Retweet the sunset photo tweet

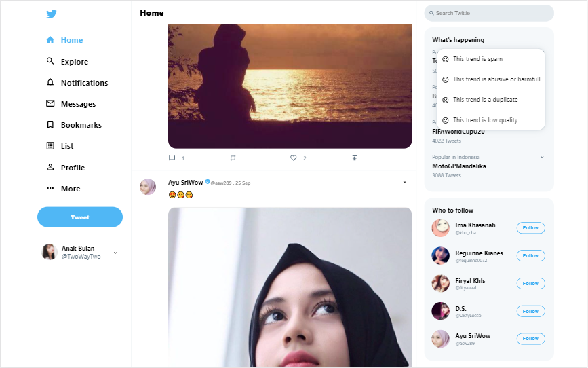pyautogui.click(x=233, y=158)
